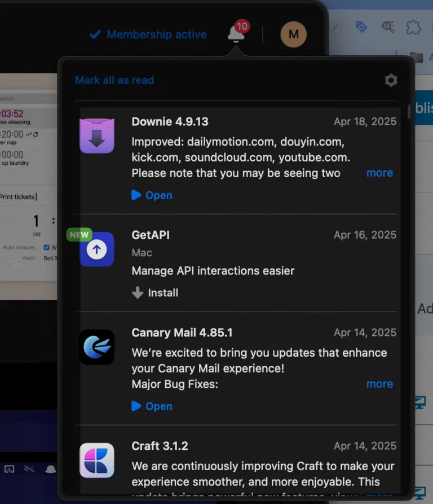This screenshot has width=433, height=504.
Task: Click the tag icon in browser toolbar
Action: pyautogui.click(x=361, y=27)
